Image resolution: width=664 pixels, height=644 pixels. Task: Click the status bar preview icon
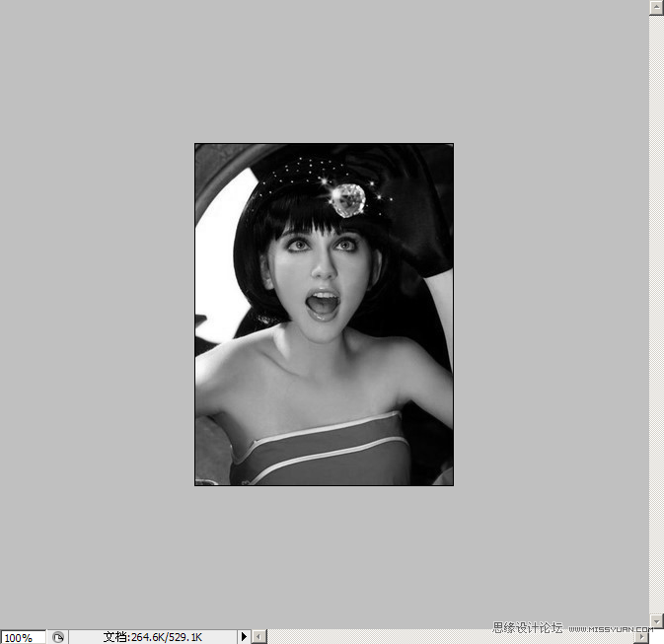(58, 637)
